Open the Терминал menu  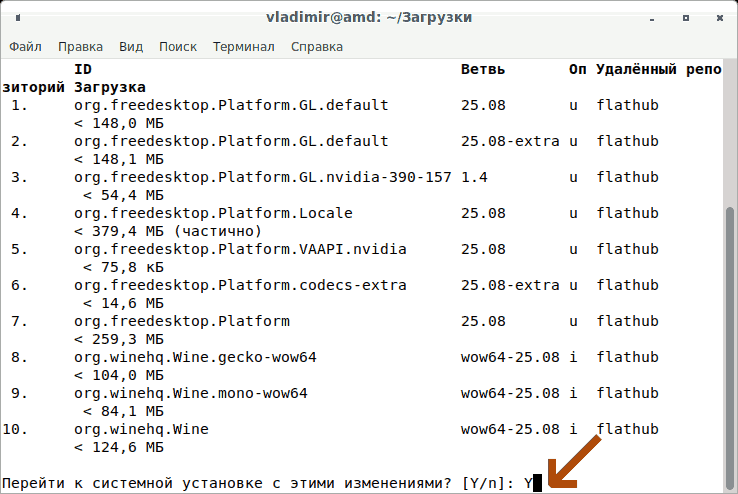pos(244,47)
